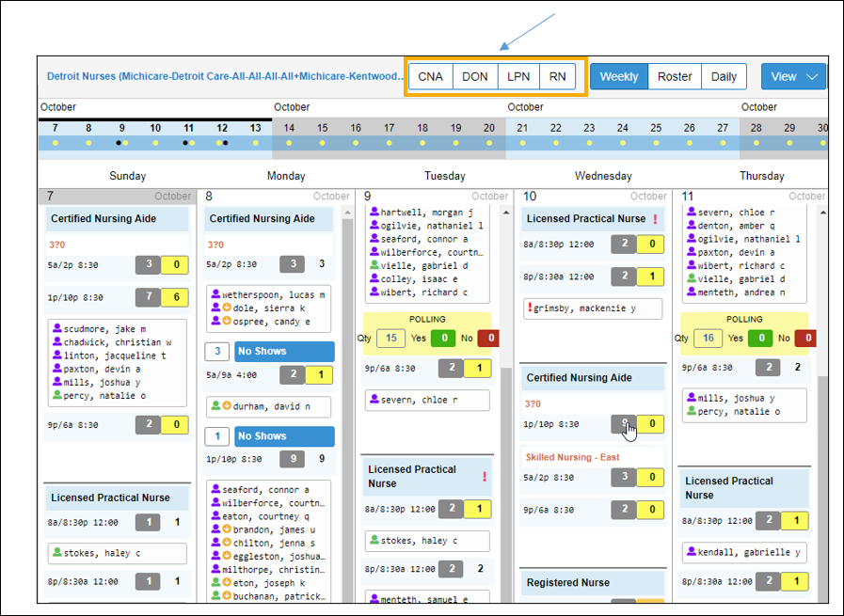
Task: Open Detroit Nurses schedule title link
Action: (225, 76)
